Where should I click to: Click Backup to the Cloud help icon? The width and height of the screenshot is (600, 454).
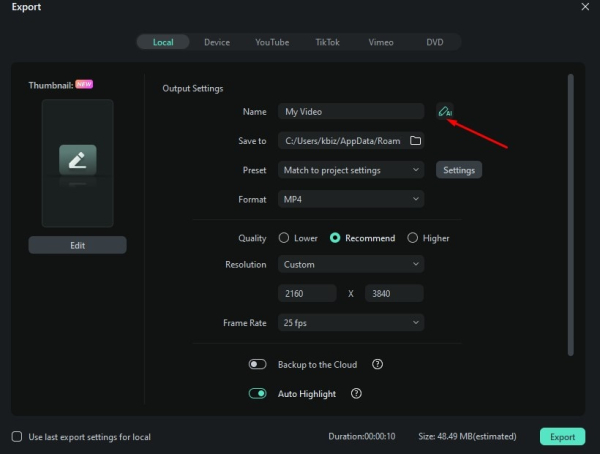point(377,365)
